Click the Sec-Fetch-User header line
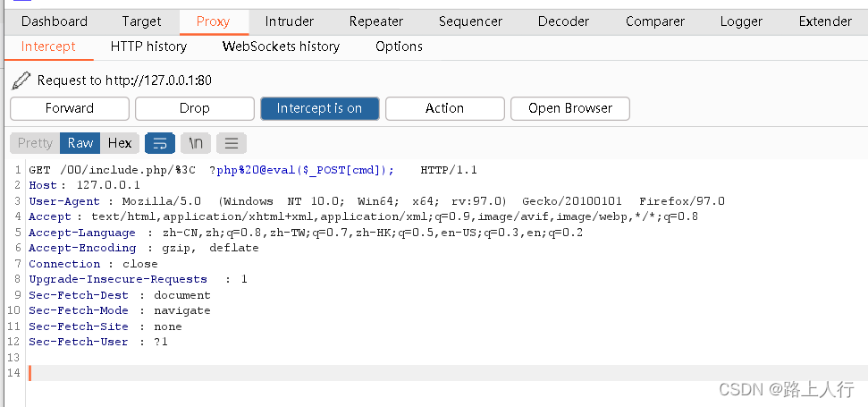 98,343
